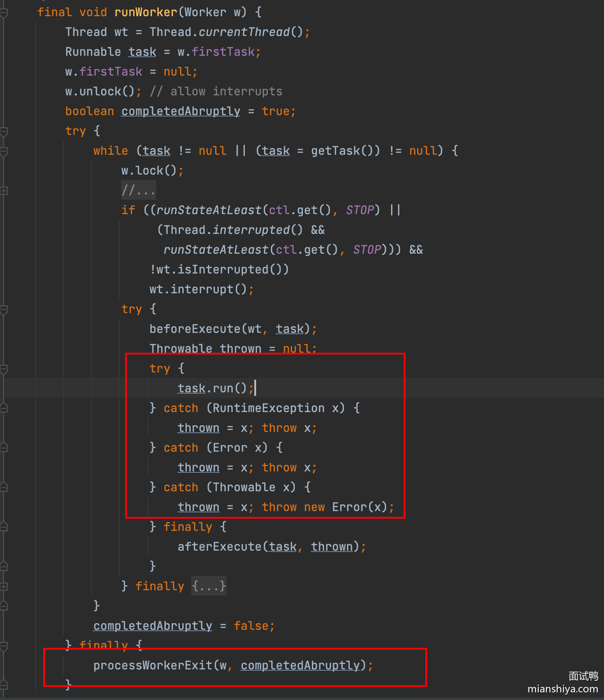The height and width of the screenshot is (700, 604).
Task: Click the fold icon beside catch (Error x)
Action: pyautogui.click(x=4, y=448)
